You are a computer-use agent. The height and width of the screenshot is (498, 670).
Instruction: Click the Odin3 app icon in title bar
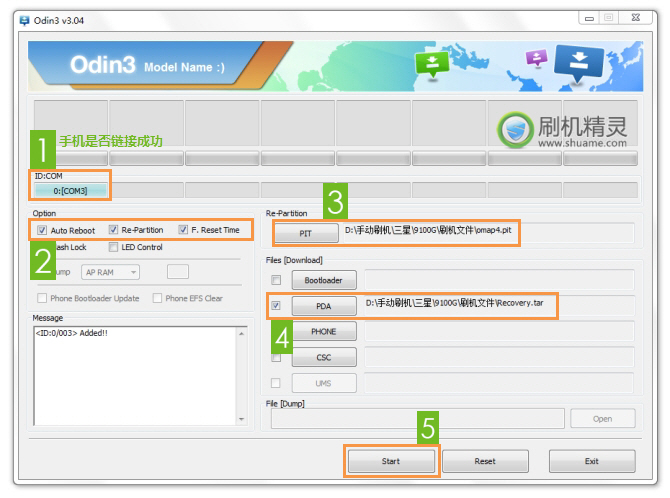point(24,21)
